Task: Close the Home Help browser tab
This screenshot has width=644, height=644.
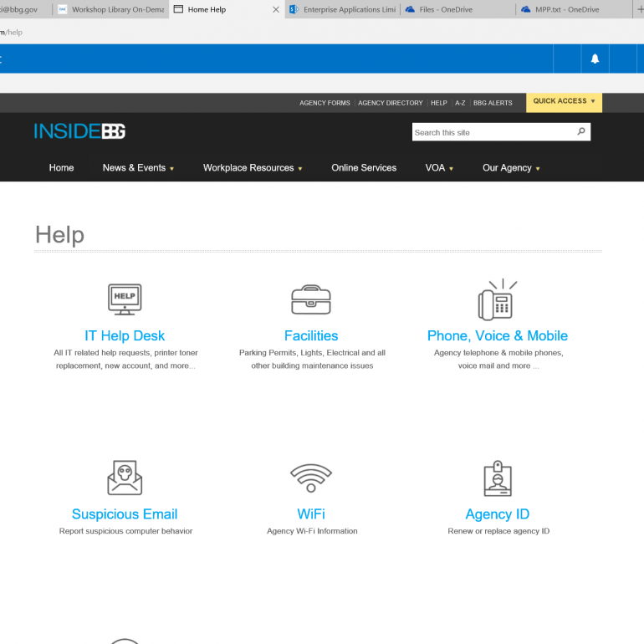Action: tap(276, 9)
